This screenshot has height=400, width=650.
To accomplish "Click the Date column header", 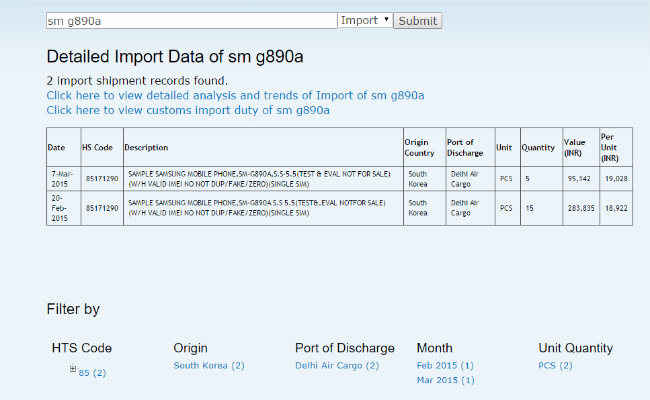I will point(63,147).
